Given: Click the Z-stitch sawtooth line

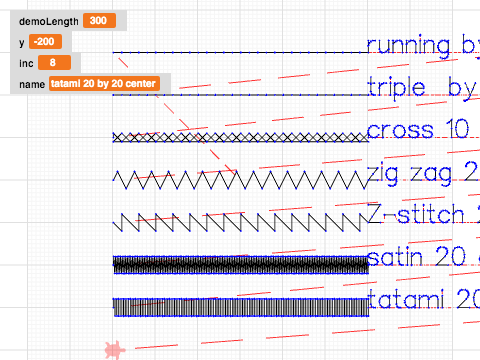Looking at the screenshot, I should (238, 223).
